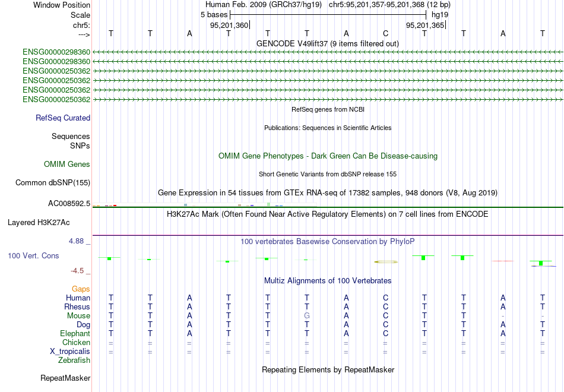Viewport: 564px width, 392px height.
Task: Open the OMIM Gene Phenotypes track title
Action: click(x=328, y=156)
